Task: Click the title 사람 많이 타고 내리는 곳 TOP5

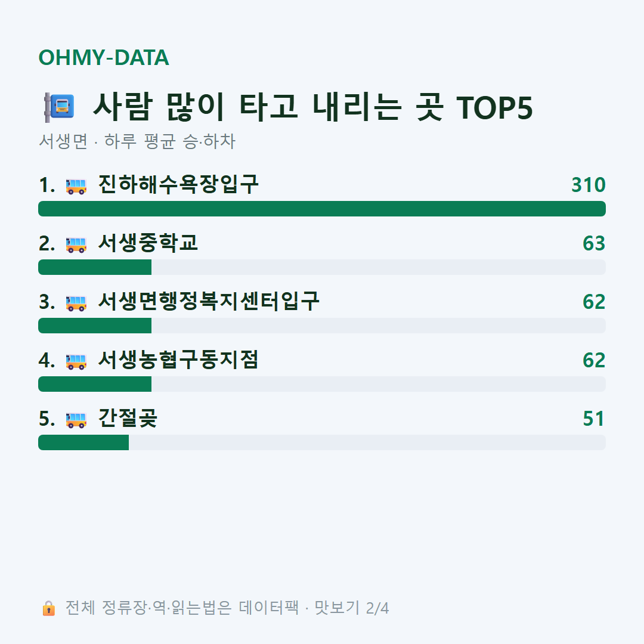Action: pos(313,107)
